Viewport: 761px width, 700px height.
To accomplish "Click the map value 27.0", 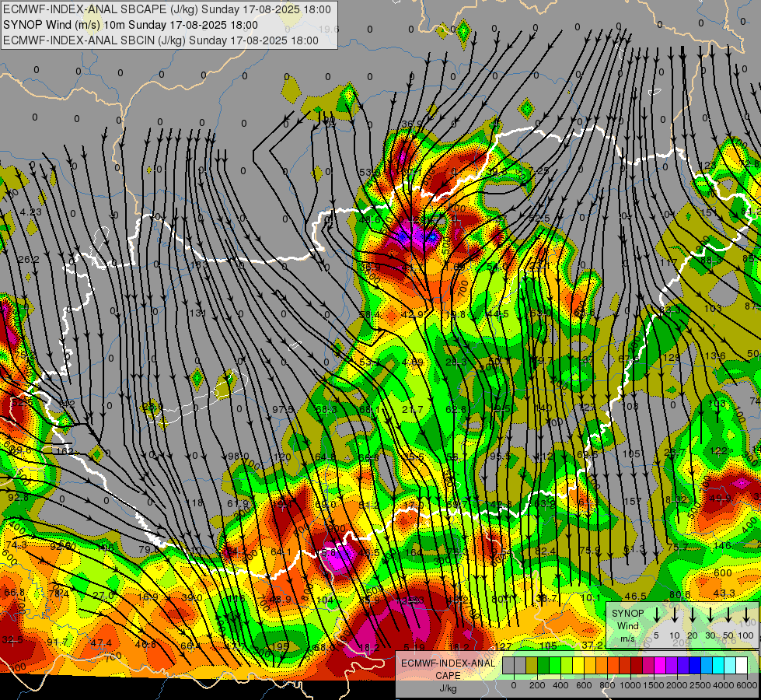I will click(x=103, y=596).
